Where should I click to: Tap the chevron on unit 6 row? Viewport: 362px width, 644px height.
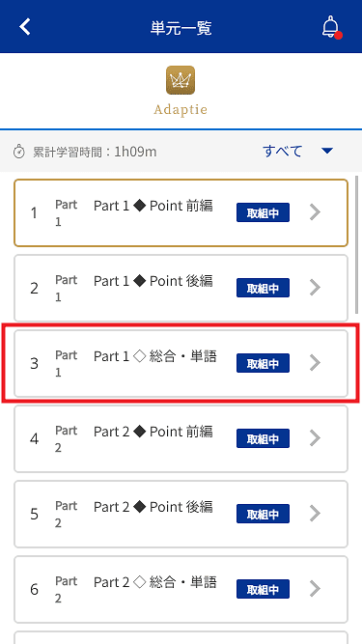point(315,589)
